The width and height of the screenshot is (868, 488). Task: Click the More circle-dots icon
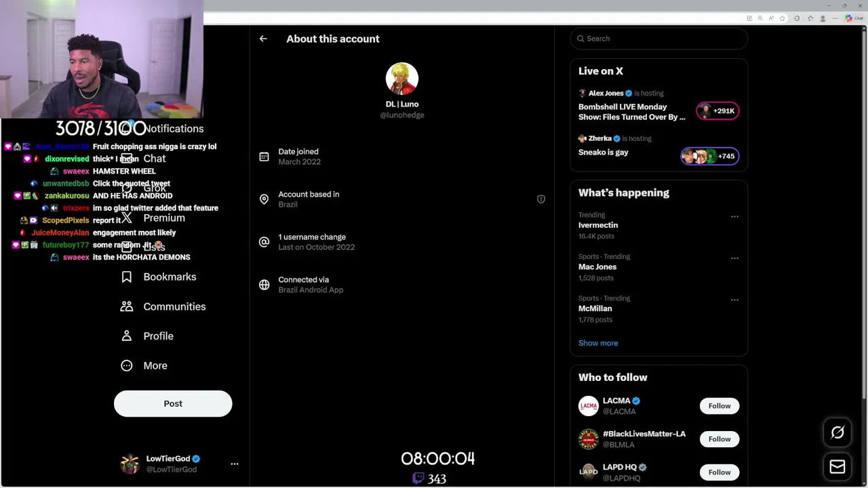127,365
